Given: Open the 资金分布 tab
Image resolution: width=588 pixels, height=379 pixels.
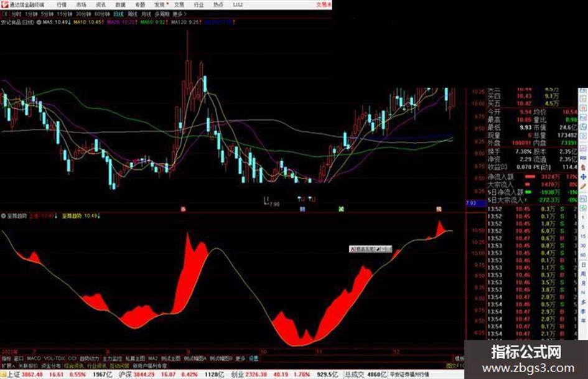Looking at the screenshot, I should coord(50,365).
